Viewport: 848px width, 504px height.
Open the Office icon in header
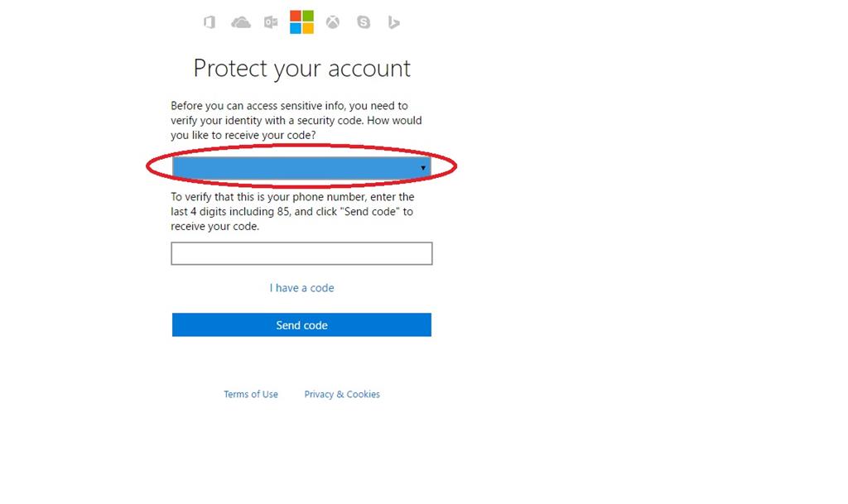point(210,22)
